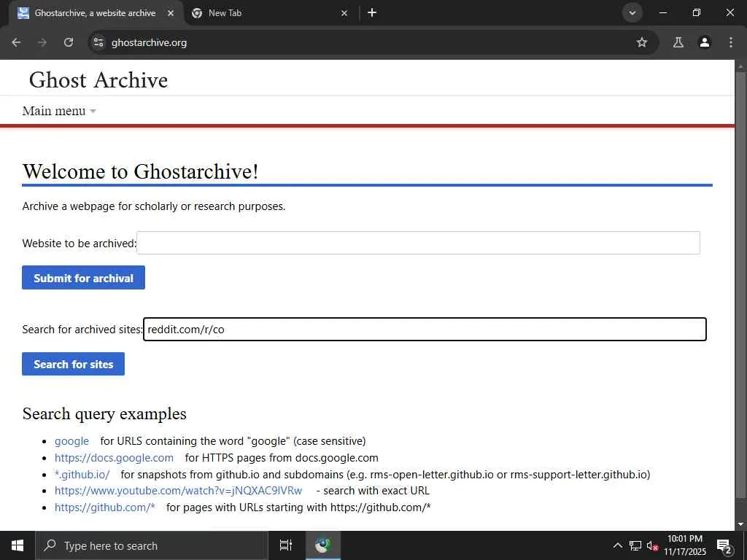Minimize the Chrome window
The height and width of the screenshot is (560, 747).
663,13
